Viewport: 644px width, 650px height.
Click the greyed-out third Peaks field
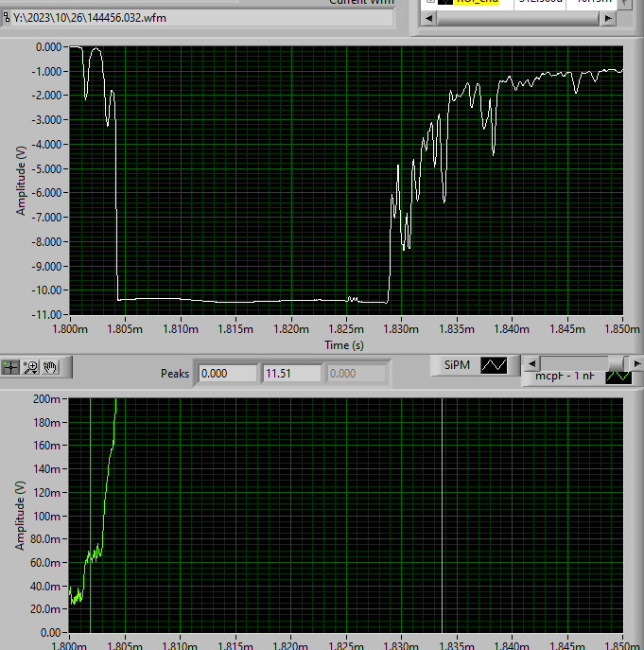[x=357, y=374]
